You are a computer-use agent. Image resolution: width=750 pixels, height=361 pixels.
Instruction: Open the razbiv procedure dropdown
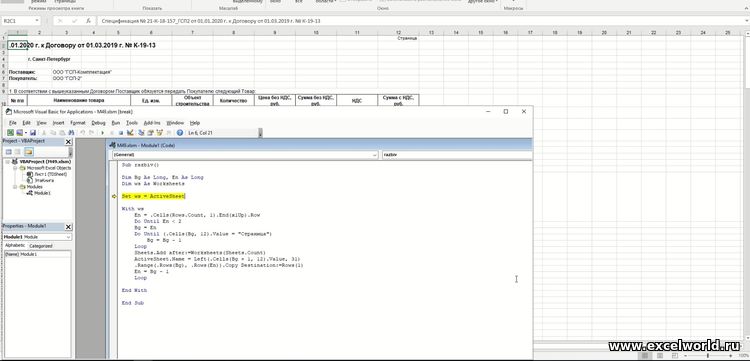[x=456, y=155]
